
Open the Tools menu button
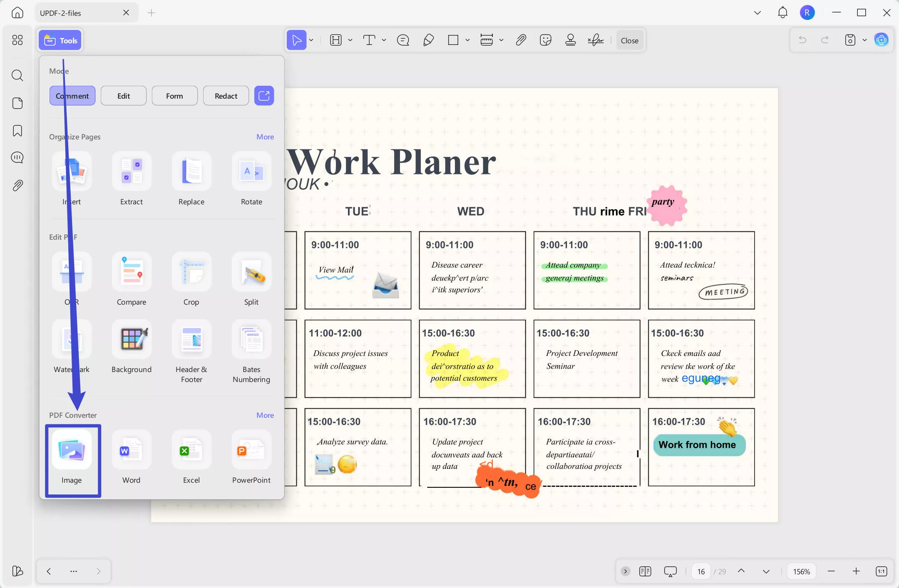coord(61,40)
